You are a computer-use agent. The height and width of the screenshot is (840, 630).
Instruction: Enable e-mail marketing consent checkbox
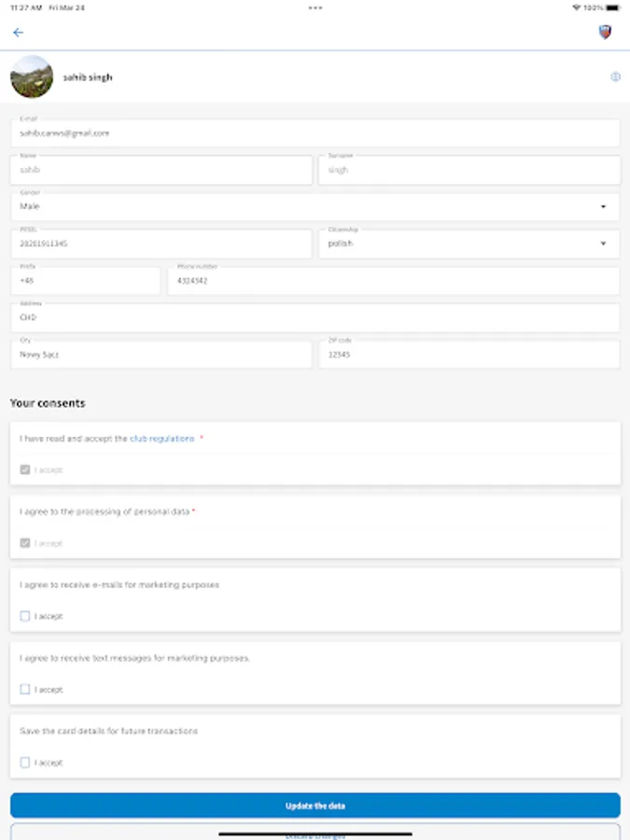click(x=25, y=616)
